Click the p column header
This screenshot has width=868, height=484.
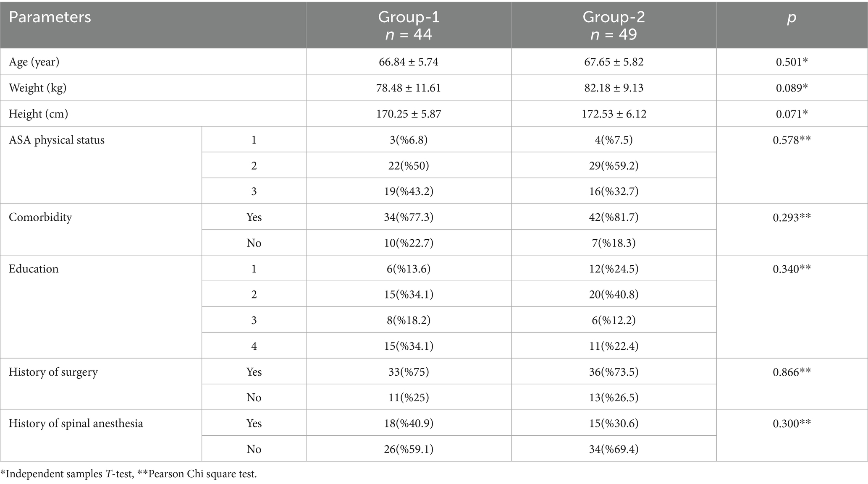click(x=792, y=18)
